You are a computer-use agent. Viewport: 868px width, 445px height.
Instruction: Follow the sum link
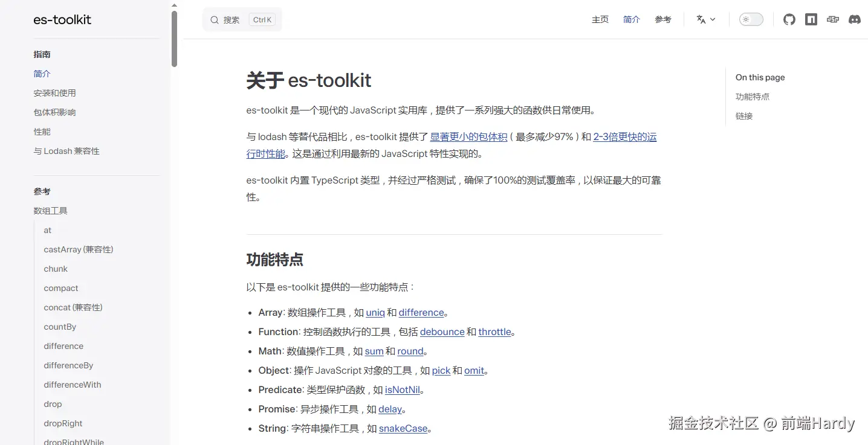374,351
